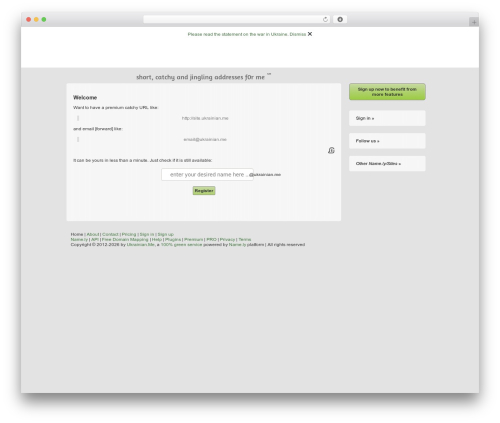Open the Plugins footer link

[173, 239]
